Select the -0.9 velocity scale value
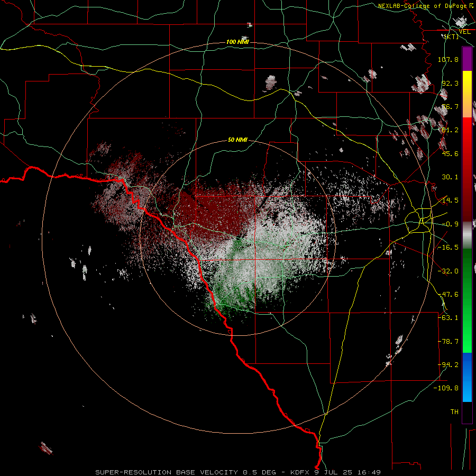 450,224
